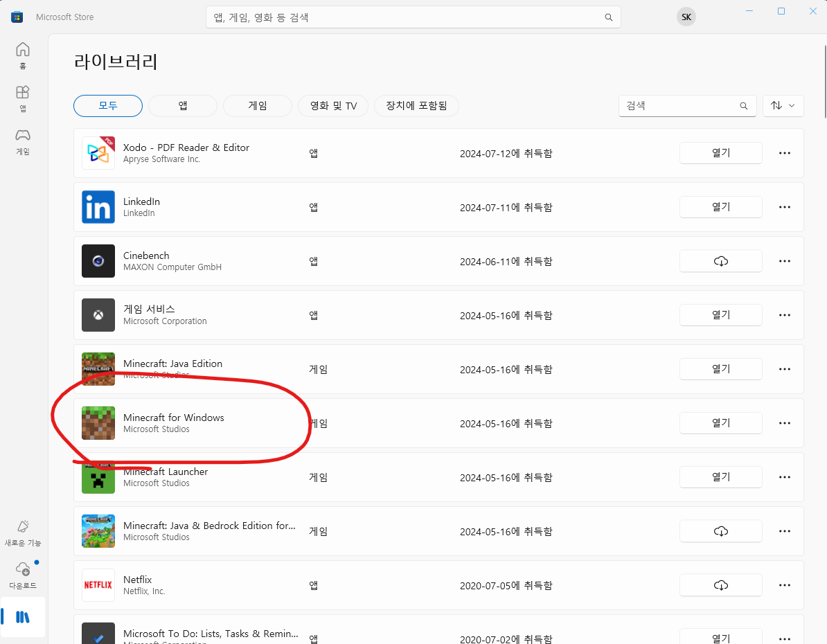The width and height of the screenshot is (827, 644).
Task: Click the Netflix app icon
Action: 98,585
